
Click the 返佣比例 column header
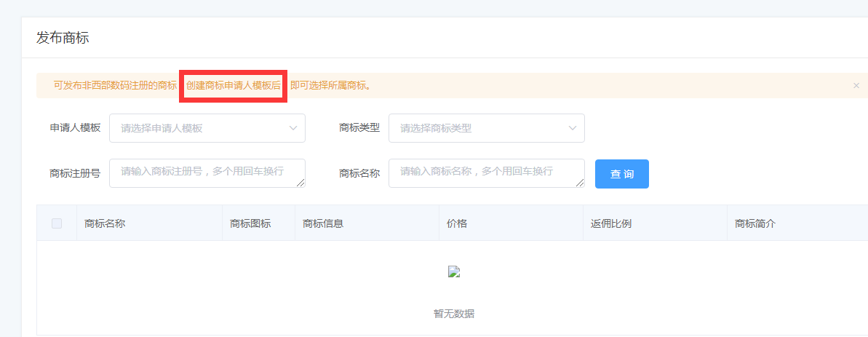click(x=611, y=223)
